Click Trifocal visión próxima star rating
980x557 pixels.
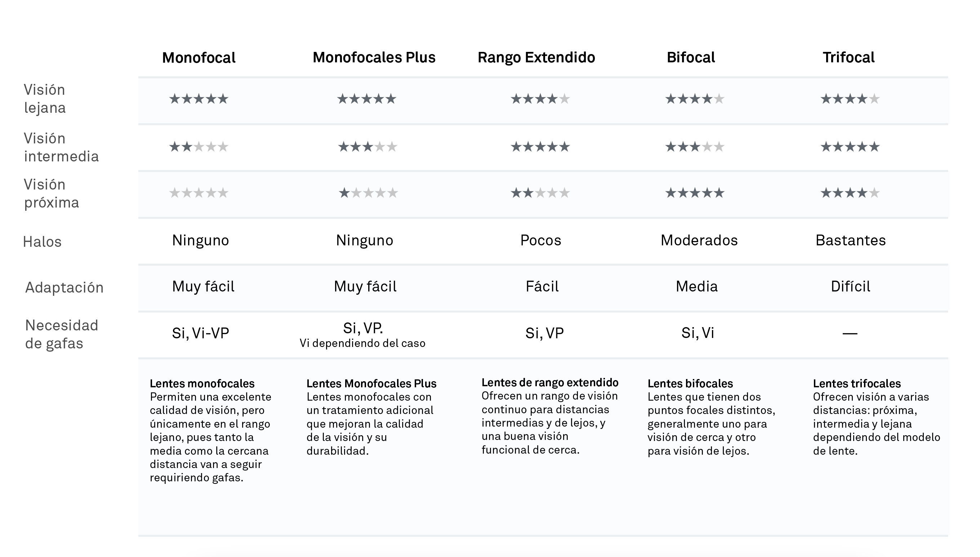click(x=850, y=193)
